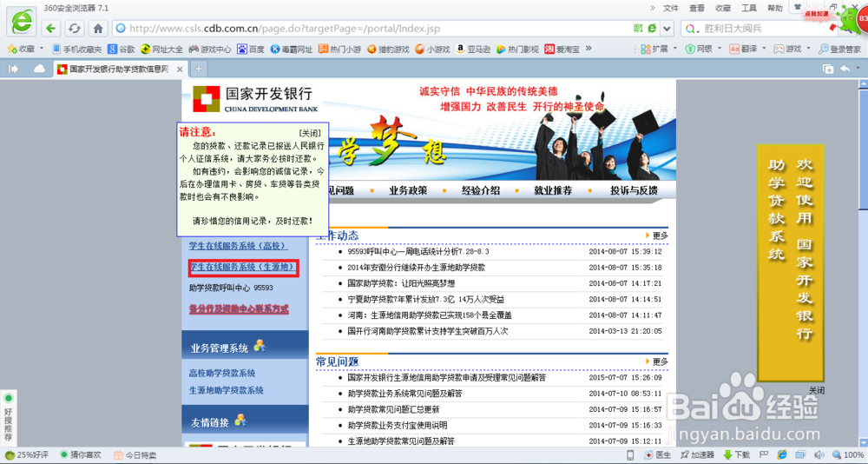Click the address bar URL field
Viewport: 868px width, 464px height.
tap(371, 29)
